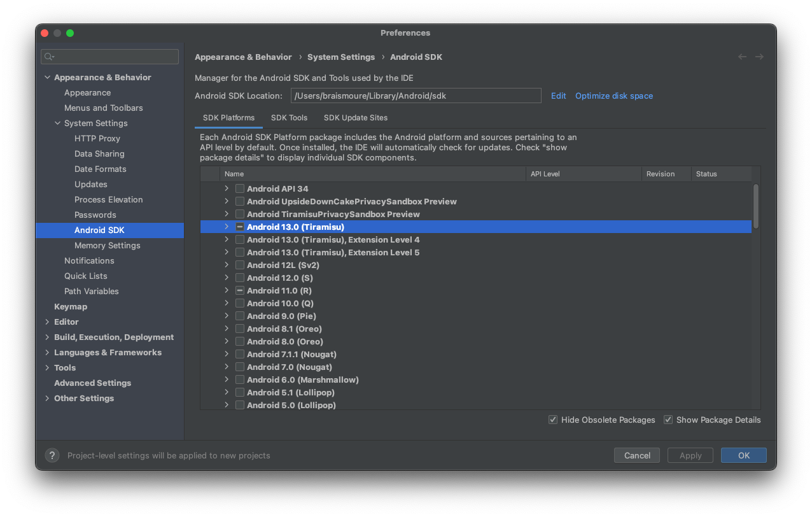Click the search magnifier icon in sidebar
The width and height of the screenshot is (812, 517).
click(49, 57)
